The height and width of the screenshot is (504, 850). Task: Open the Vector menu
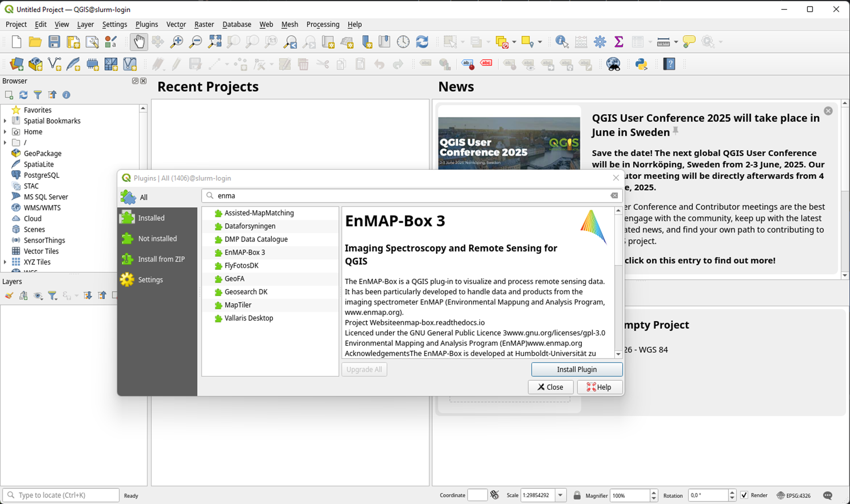(x=176, y=24)
